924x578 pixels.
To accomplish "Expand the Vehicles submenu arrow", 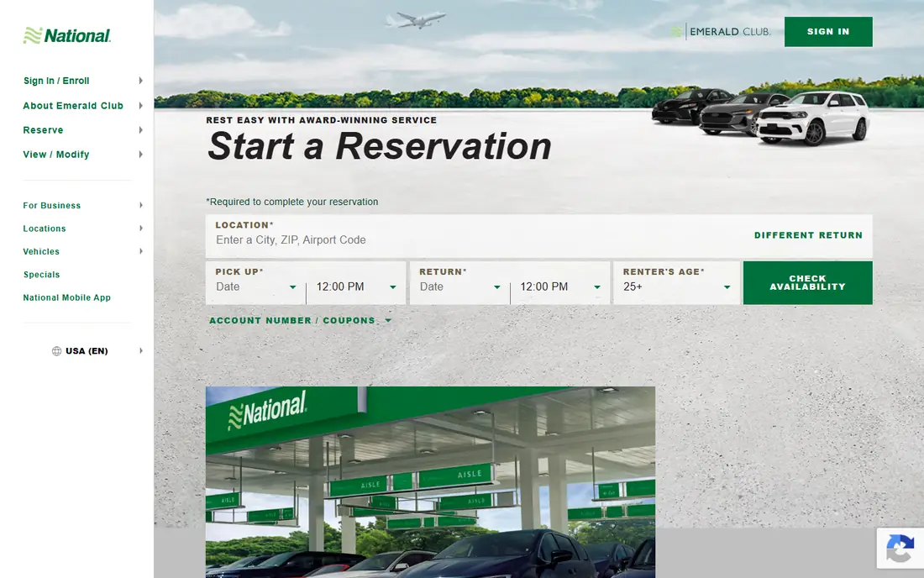I will point(141,251).
